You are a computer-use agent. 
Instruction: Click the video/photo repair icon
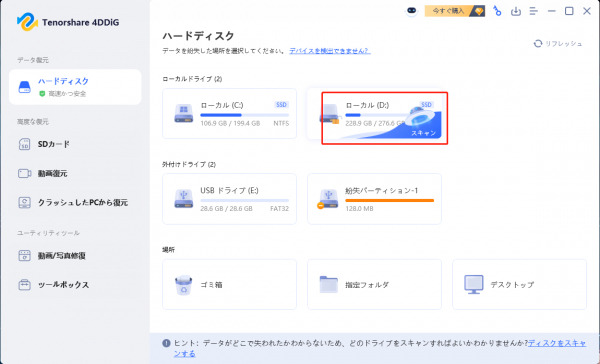click(24, 256)
